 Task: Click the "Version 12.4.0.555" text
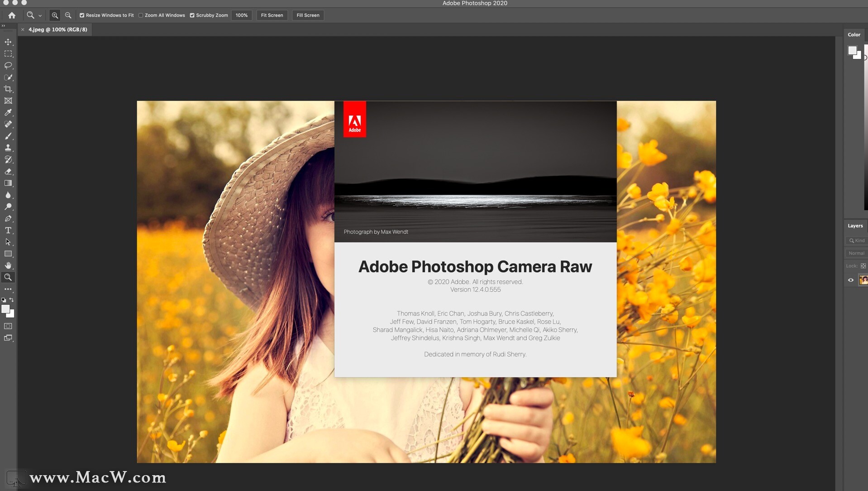pyautogui.click(x=475, y=289)
